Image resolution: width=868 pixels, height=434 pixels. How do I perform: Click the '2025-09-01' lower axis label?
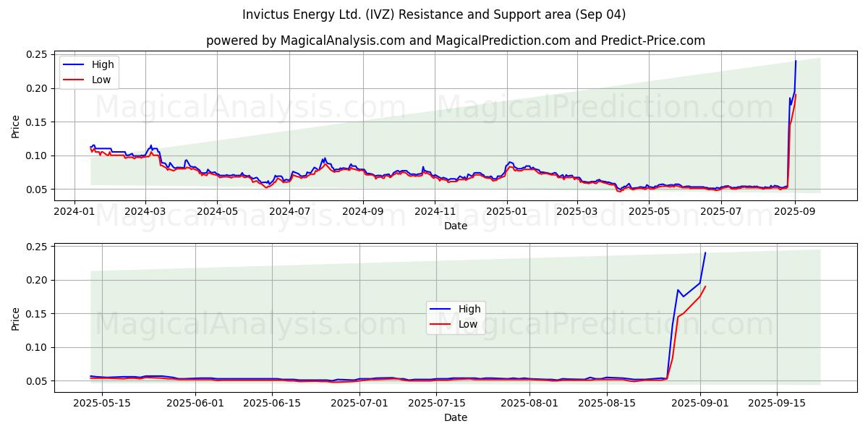(699, 403)
